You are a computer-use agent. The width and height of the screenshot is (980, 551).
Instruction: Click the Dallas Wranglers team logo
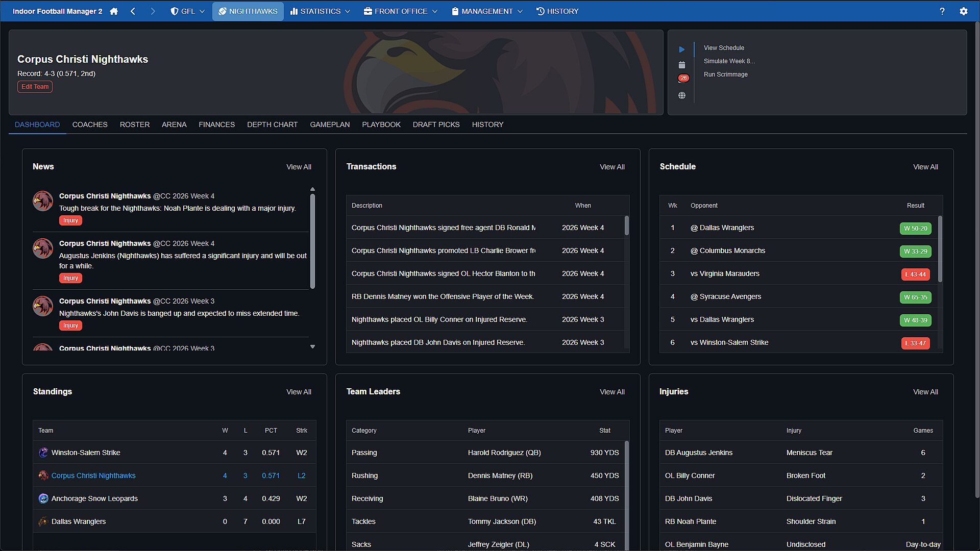point(43,521)
